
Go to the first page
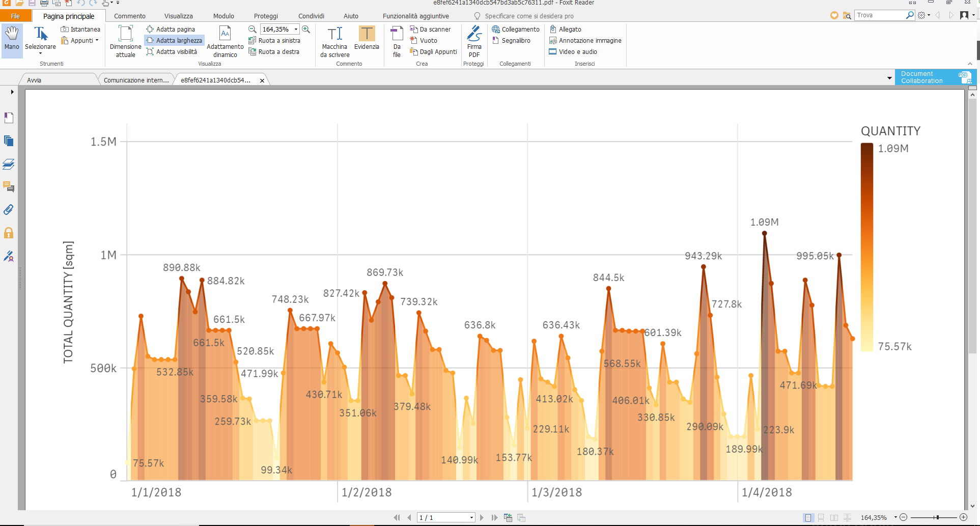(x=397, y=517)
